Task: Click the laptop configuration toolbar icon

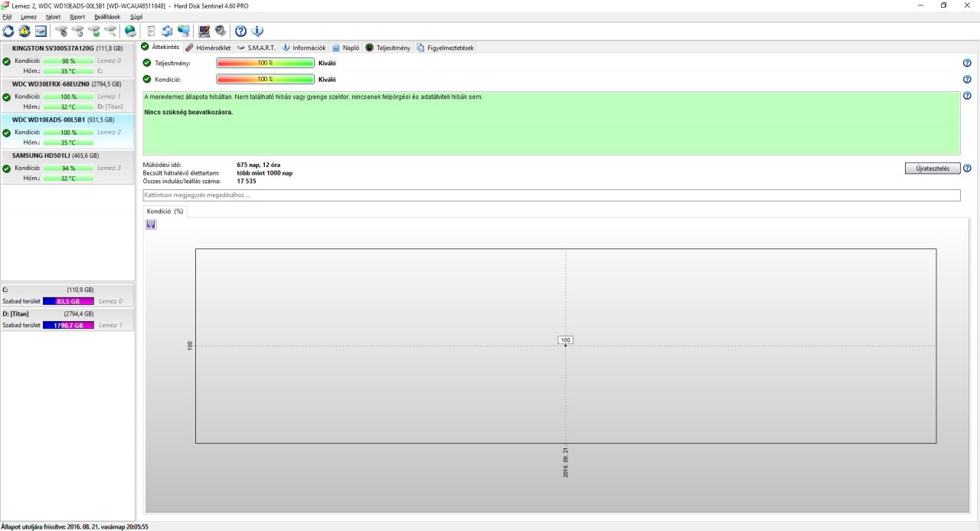Action: (204, 31)
